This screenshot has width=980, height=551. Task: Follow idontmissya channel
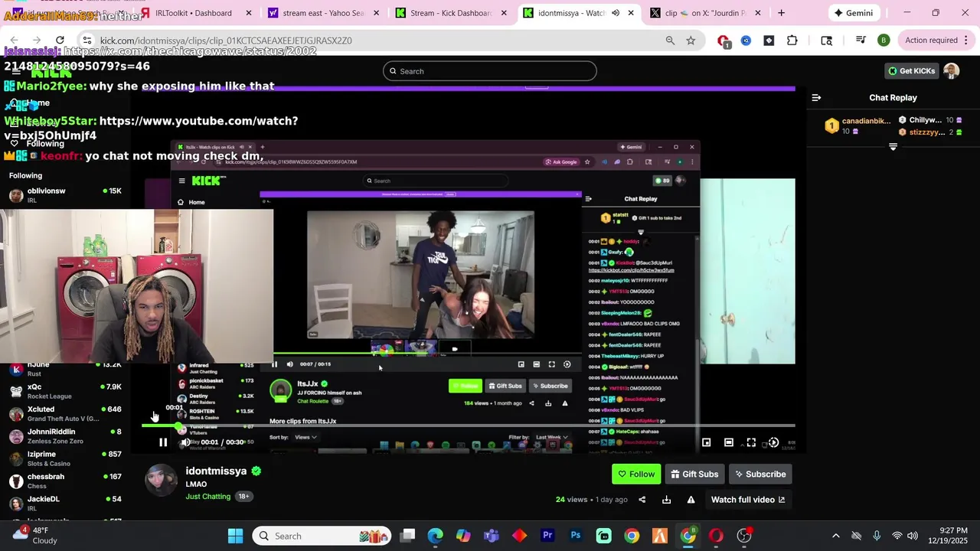[x=636, y=474]
